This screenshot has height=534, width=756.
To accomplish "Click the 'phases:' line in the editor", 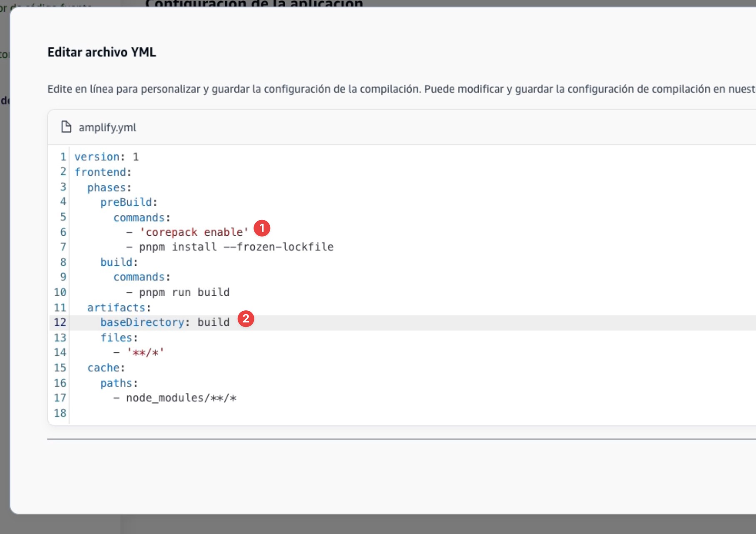I will click(109, 187).
